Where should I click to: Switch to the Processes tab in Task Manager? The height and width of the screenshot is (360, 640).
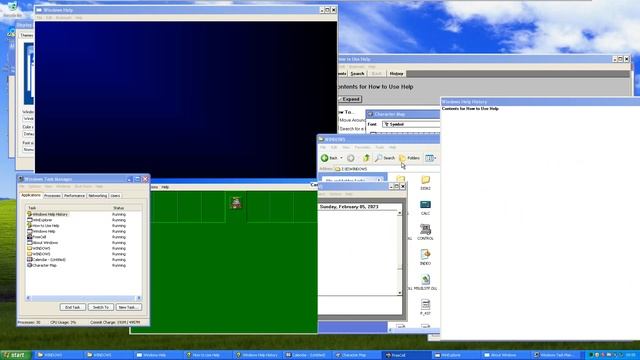(52, 196)
